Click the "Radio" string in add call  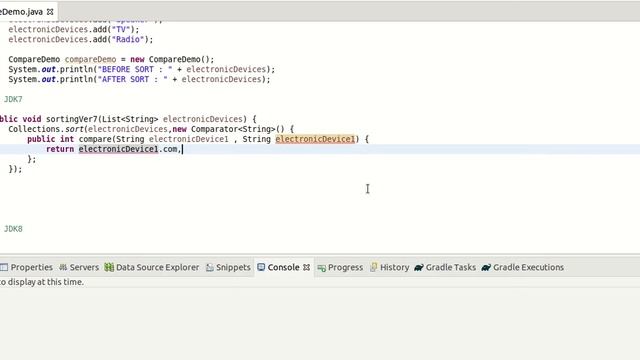(128, 40)
